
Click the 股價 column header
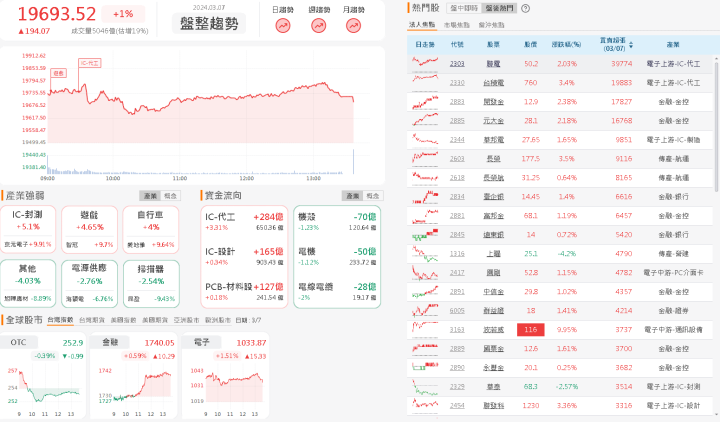(x=530, y=45)
